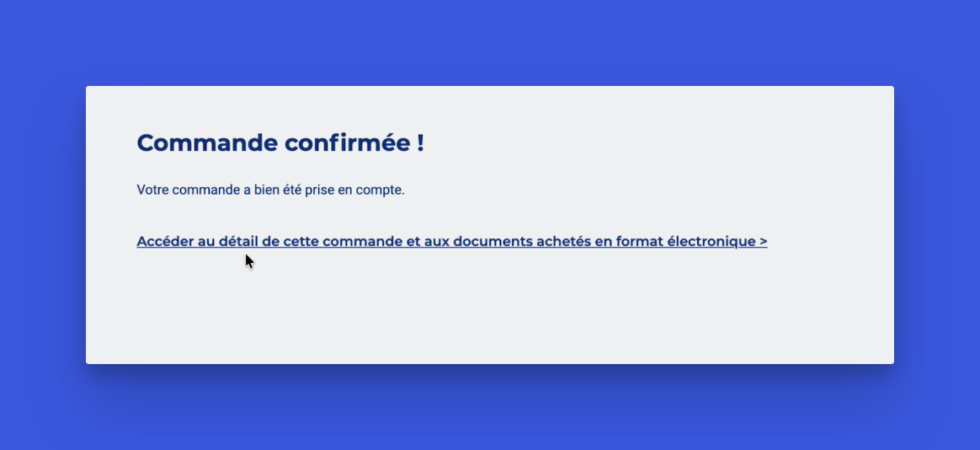Click the word "Votre" in the message

[154, 190]
